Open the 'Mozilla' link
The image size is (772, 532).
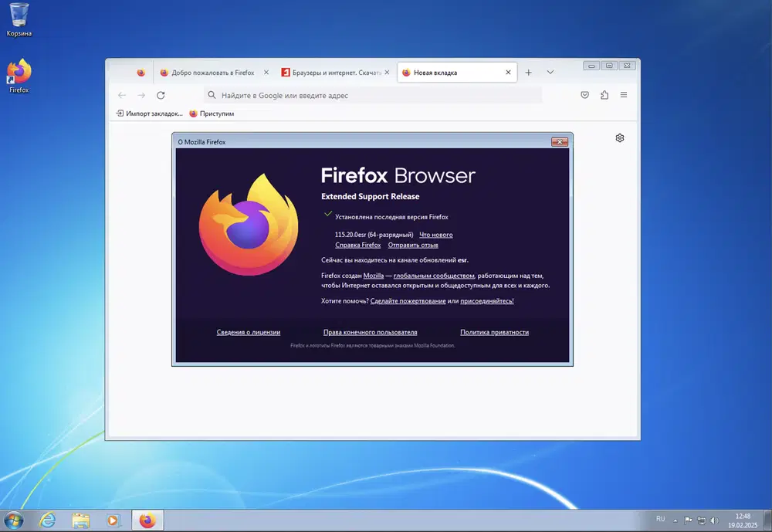click(x=373, y=276)
